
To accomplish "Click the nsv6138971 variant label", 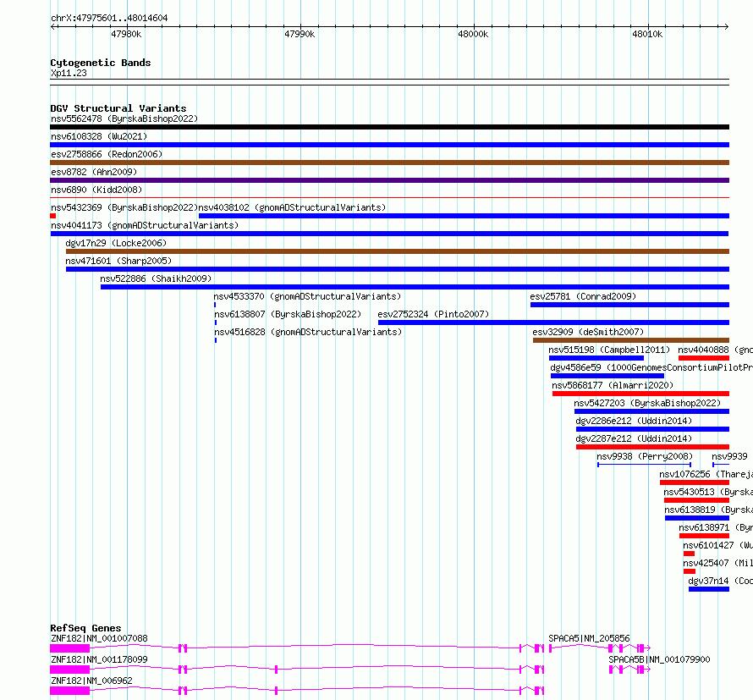I will coord(716,527).
